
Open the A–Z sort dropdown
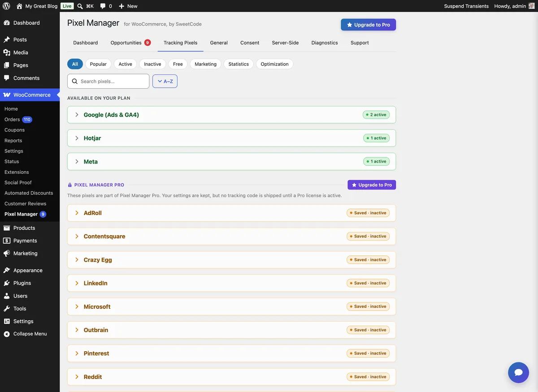(x=165, y=82)
